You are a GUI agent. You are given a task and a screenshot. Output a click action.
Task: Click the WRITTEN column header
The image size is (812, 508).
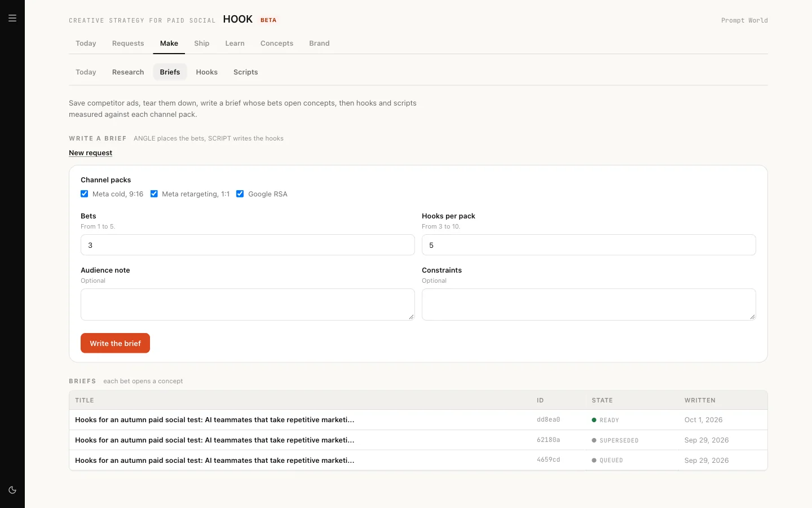coord(700,400)
